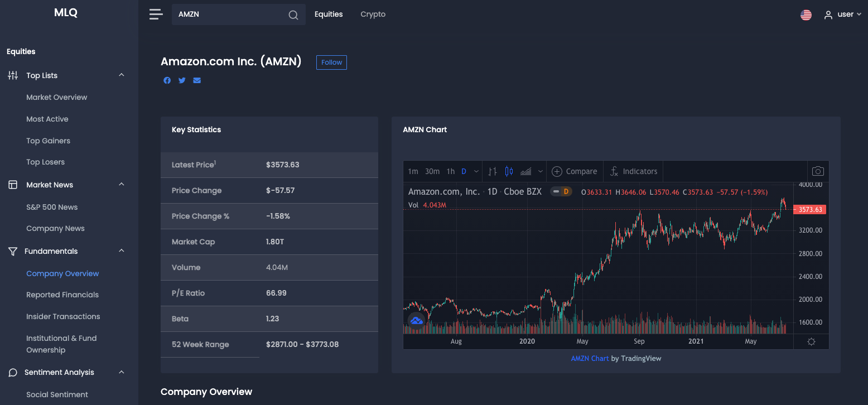Viewport: 868px width, 405px height.
Task: Click the 52 Week Range value
Action: (x=302, y=345)
